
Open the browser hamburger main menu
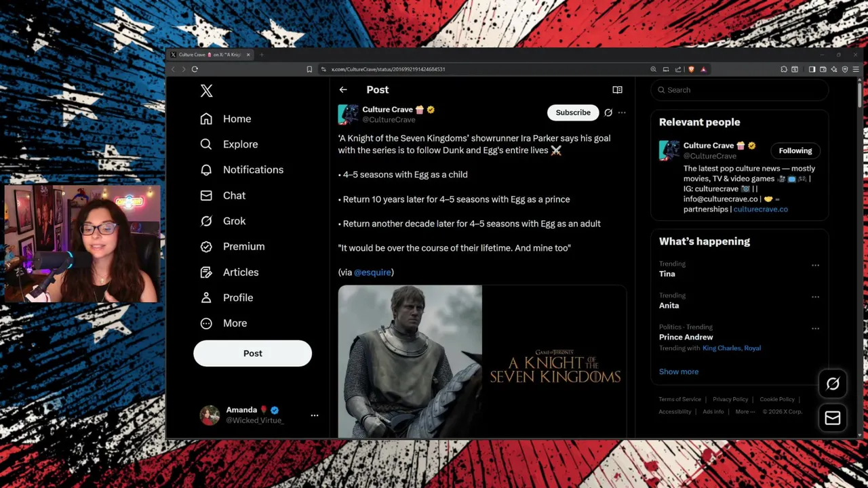pyautogui.click(x=856, y=69)
